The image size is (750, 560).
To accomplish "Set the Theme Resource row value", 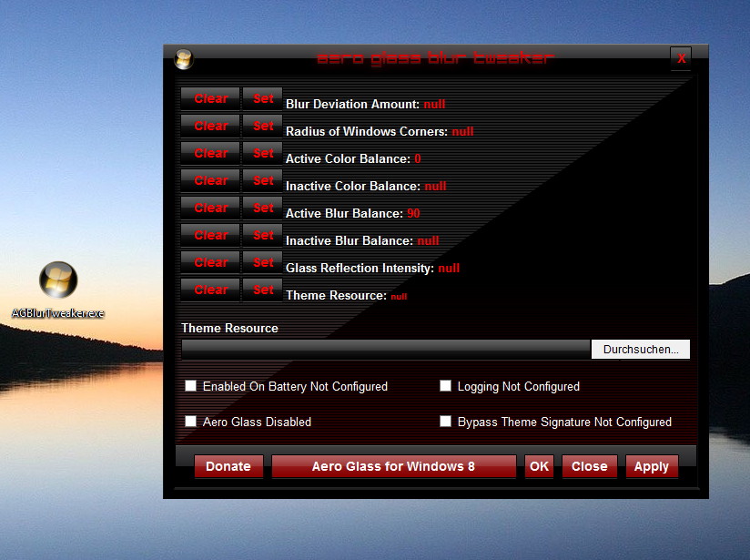I will [x=263, y=290].
